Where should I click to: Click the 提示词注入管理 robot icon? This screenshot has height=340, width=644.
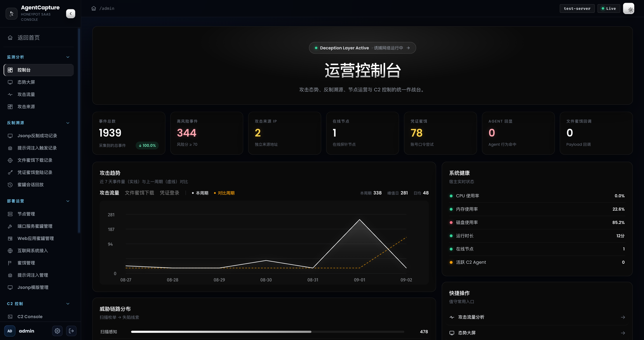coord(10,275)
